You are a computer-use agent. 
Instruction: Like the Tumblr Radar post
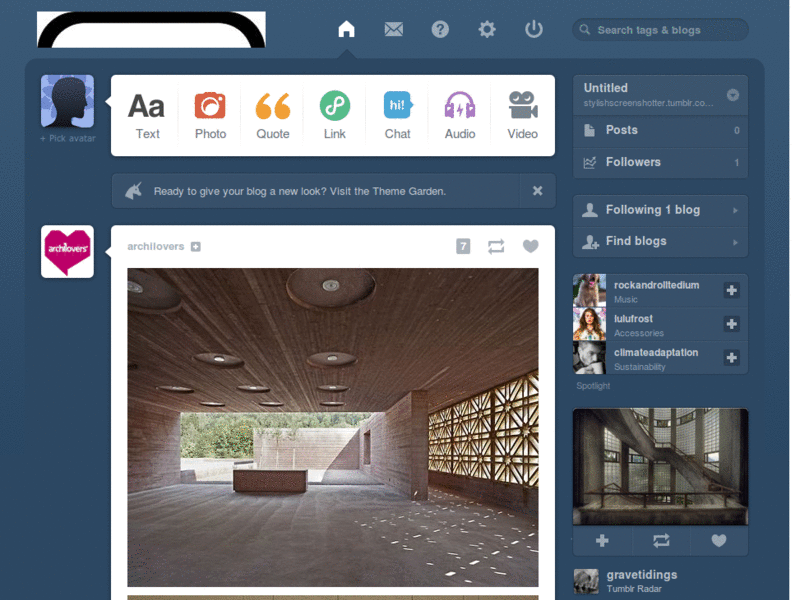[719, 540]
